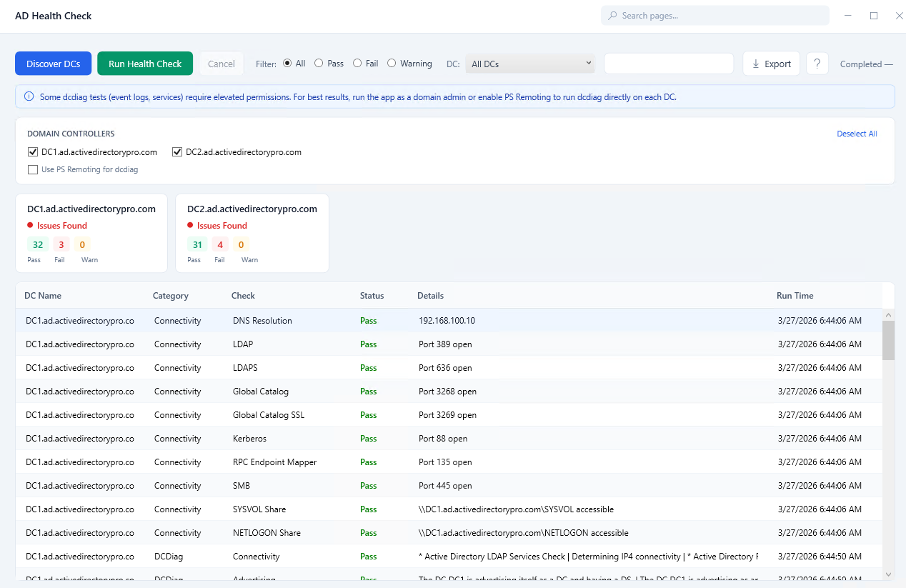The width and height of the screenshot is (906, 588).
Task: Click scrollbar down arrow in results table
Action: (x=888, y=574)
